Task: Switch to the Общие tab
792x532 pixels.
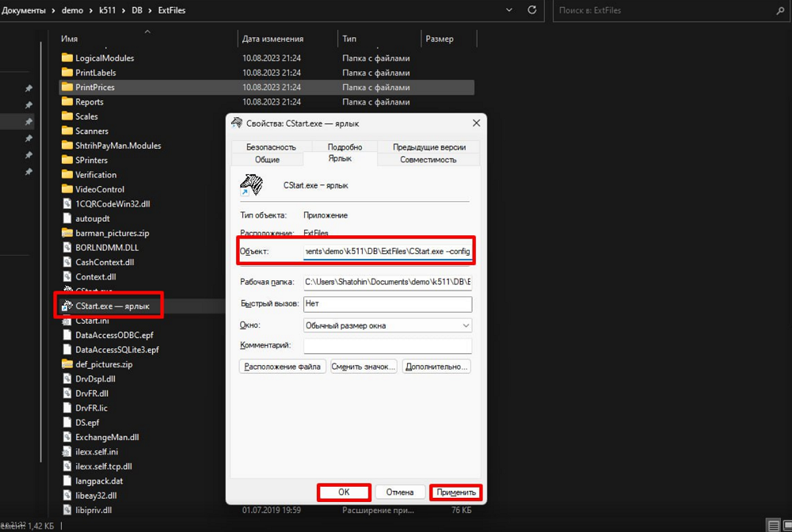Action: [267, 159]
